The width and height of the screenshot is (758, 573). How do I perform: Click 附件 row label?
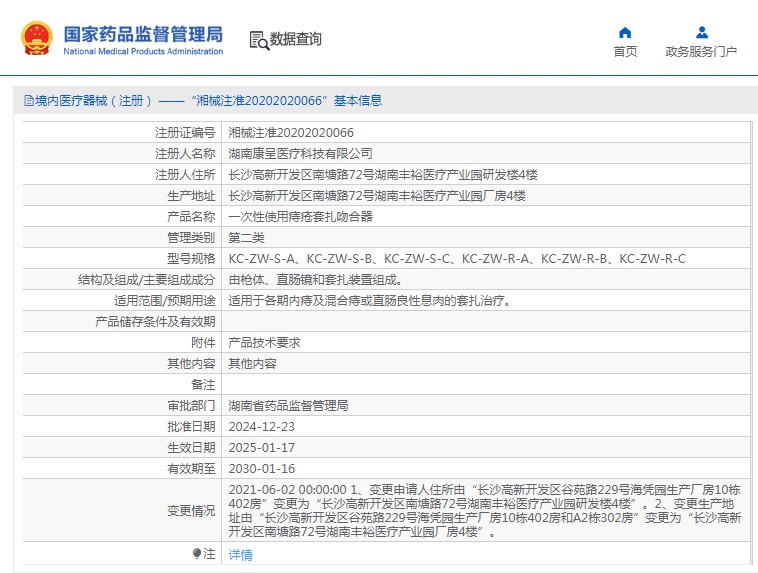click(203, 343)
